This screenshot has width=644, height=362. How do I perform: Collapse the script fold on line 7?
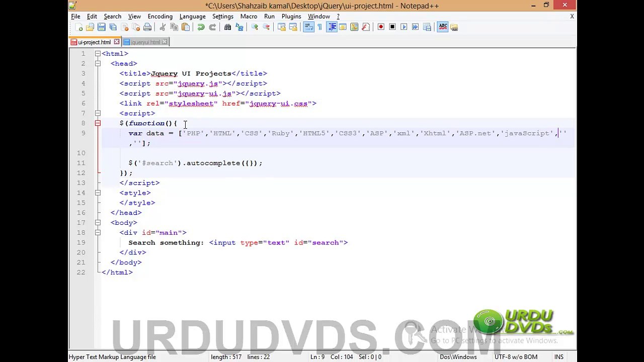point(98,114)
